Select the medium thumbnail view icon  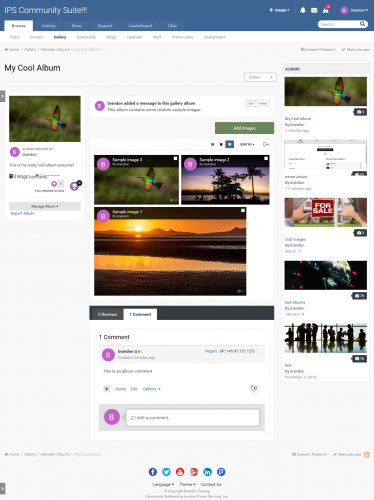tap(221, 144)
